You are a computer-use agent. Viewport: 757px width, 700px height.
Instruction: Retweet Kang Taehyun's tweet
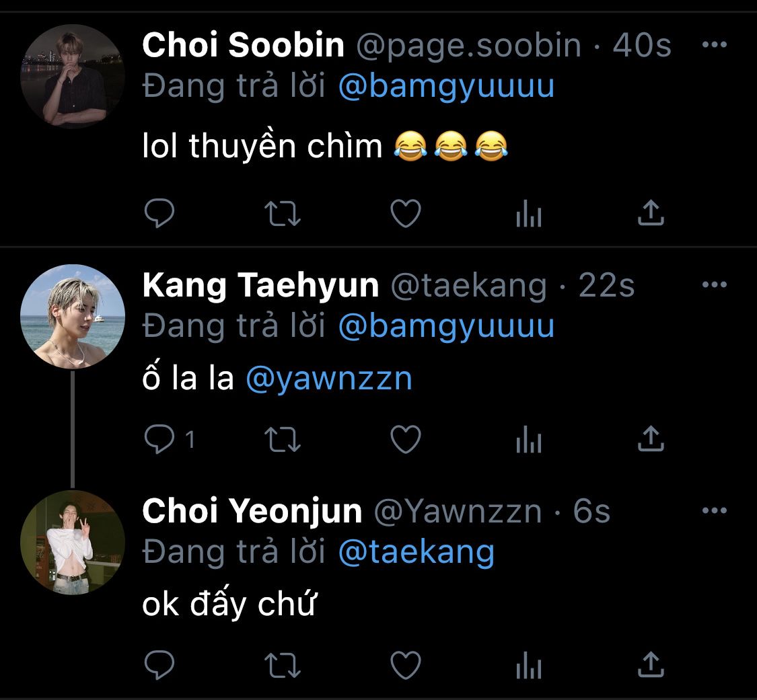point(283,440)
